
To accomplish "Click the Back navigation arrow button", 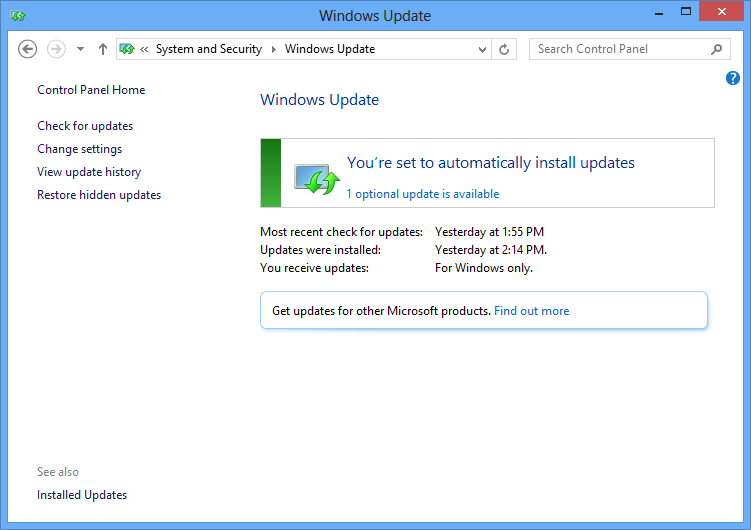I will (28, 49).
